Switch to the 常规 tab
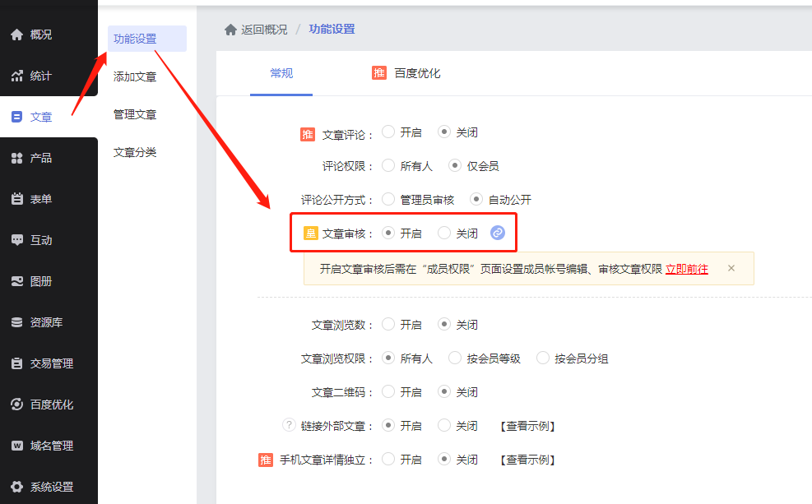This screenshot has width=812, height=504. [281, 73]
